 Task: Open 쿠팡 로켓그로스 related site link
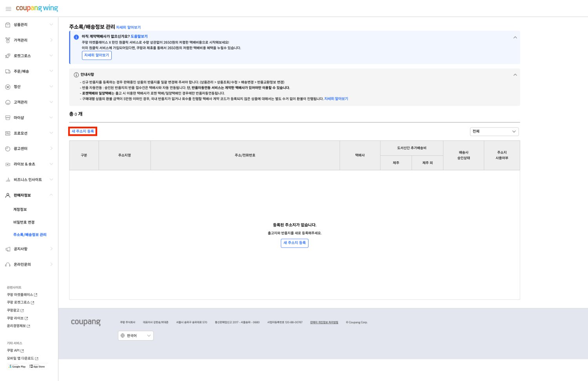coord(20,303)
